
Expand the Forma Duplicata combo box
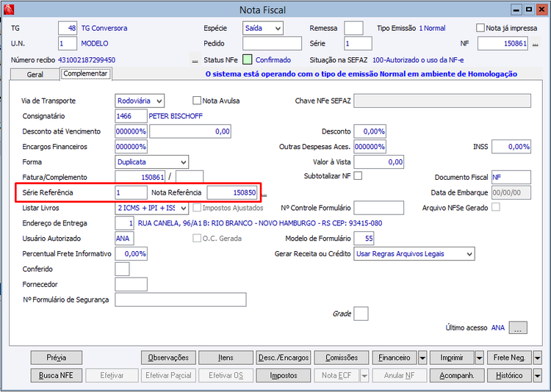pyautogui.click(x=151, y=162)
